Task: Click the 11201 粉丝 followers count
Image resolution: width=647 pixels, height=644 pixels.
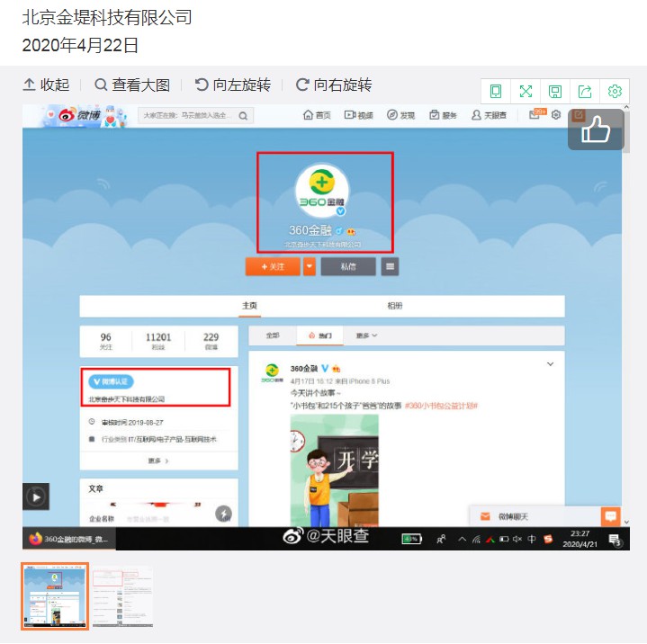Action: pos(158,341)
